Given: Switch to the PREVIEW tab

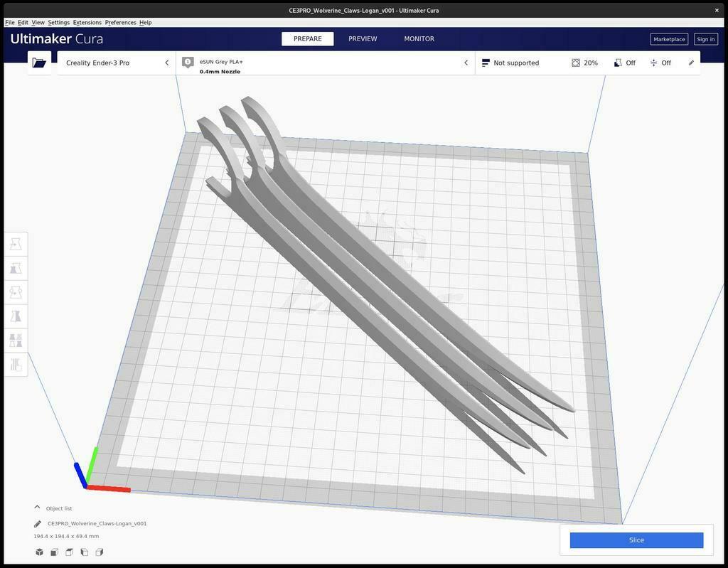Looking at the screenshot, I should point(363,38).
